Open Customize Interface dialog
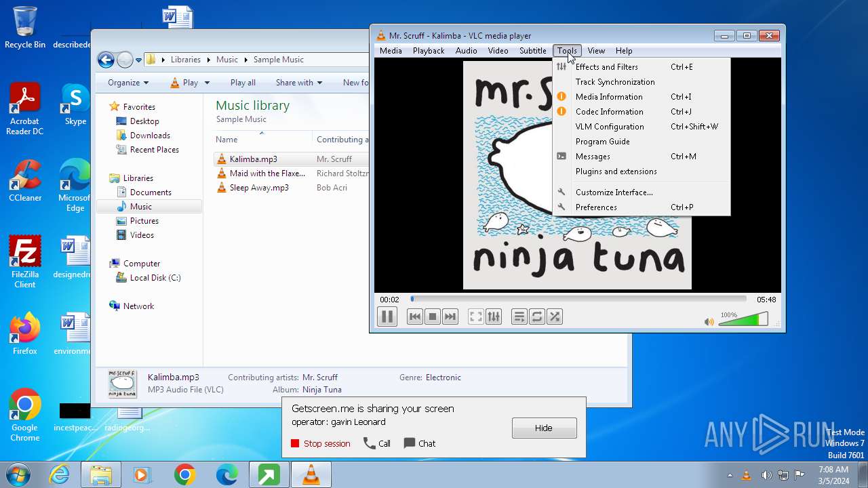This screenshot has width=868, height=488. (642, 192)
